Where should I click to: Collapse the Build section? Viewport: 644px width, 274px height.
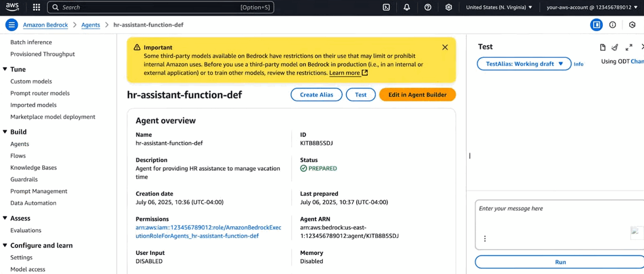tap(5, 132)
